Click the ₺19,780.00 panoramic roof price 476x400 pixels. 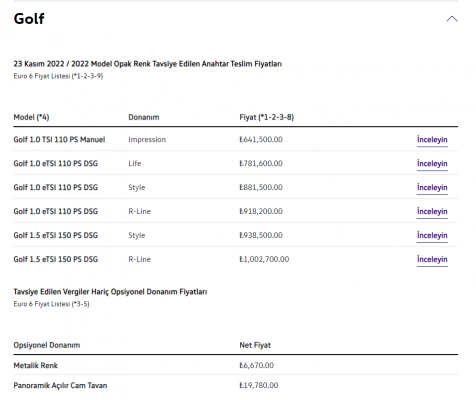coord(259,385)
